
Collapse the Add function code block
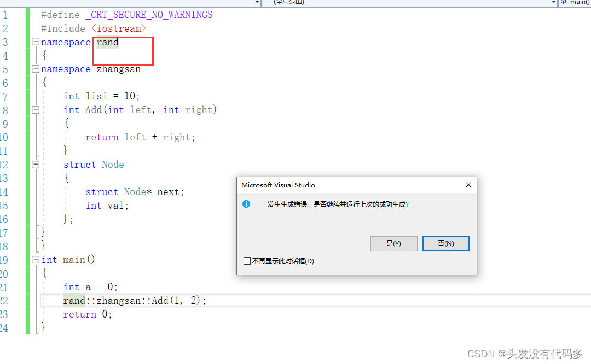tap(34, 109)
